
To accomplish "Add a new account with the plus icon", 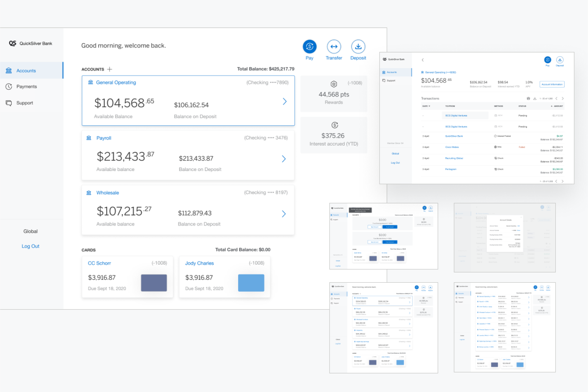I will click(110, 69).
